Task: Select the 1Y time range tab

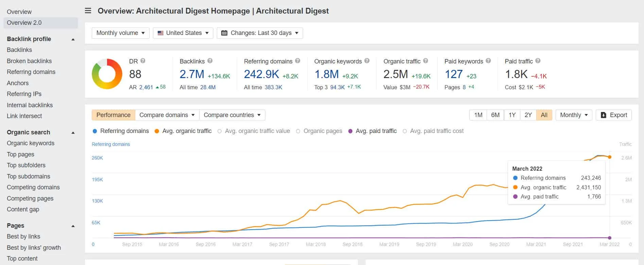Action: coord(512,115)
